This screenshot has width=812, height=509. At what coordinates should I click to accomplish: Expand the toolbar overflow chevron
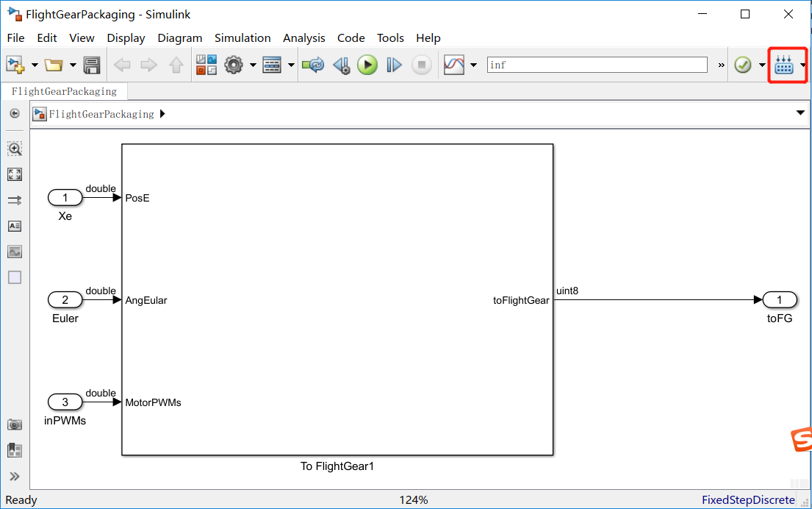click(722, 65)
